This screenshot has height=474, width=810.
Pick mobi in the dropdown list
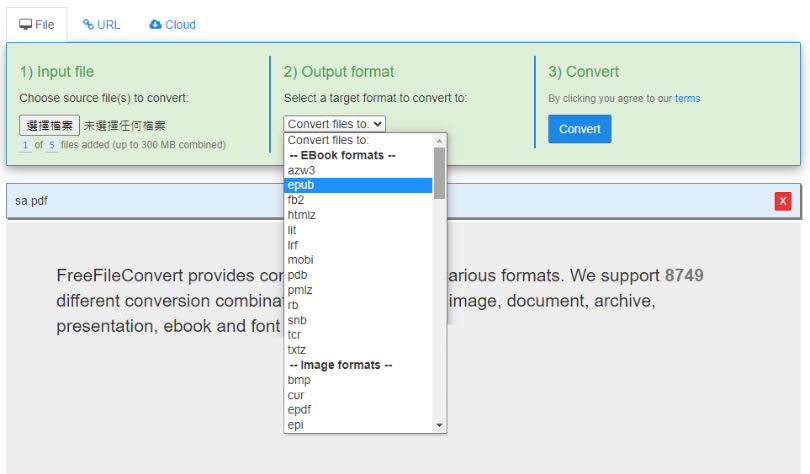358,260
